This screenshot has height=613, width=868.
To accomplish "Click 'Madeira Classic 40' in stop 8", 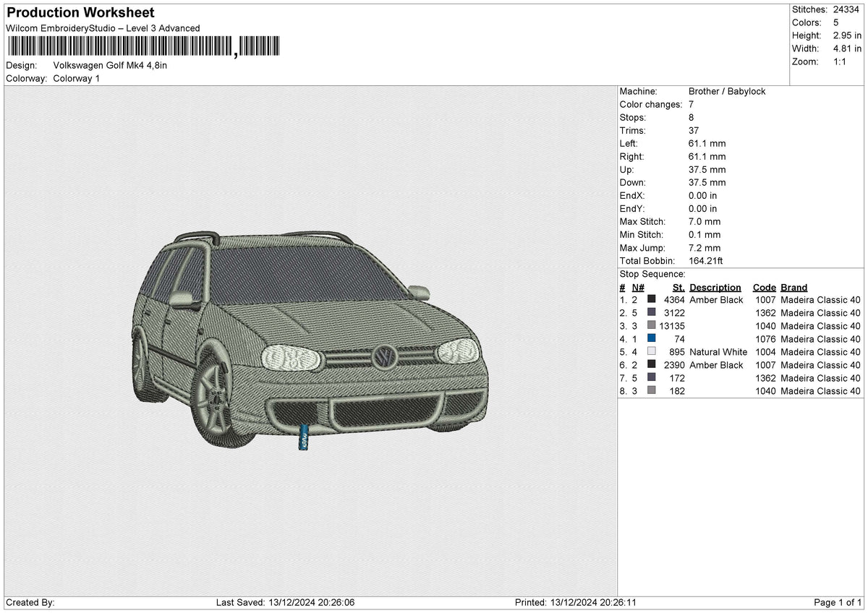I will pos(821,391).
